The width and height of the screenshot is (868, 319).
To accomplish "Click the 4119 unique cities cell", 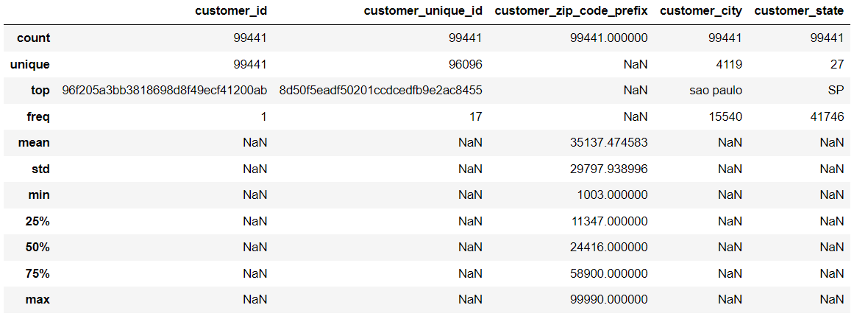I will pos(728,64).
